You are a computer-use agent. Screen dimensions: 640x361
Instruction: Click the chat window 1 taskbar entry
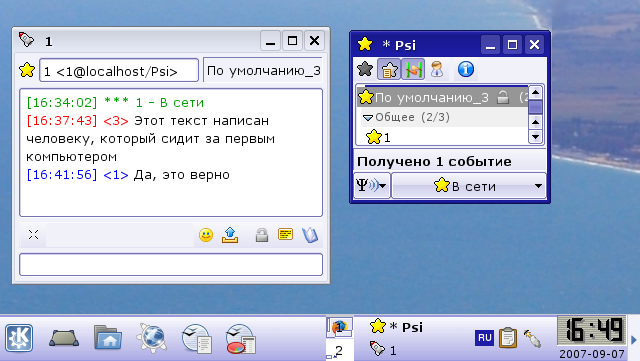(x=383, y=350)
